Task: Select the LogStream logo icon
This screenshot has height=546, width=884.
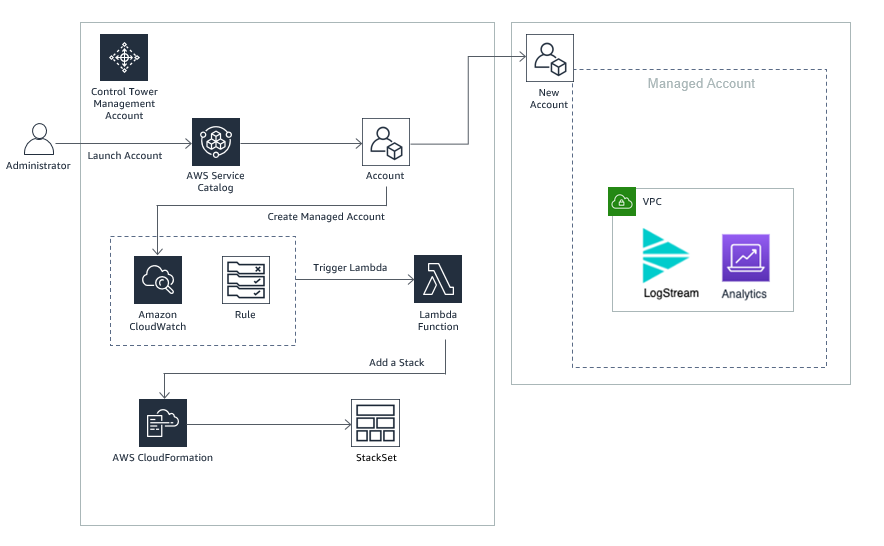Action: point(665,256)
